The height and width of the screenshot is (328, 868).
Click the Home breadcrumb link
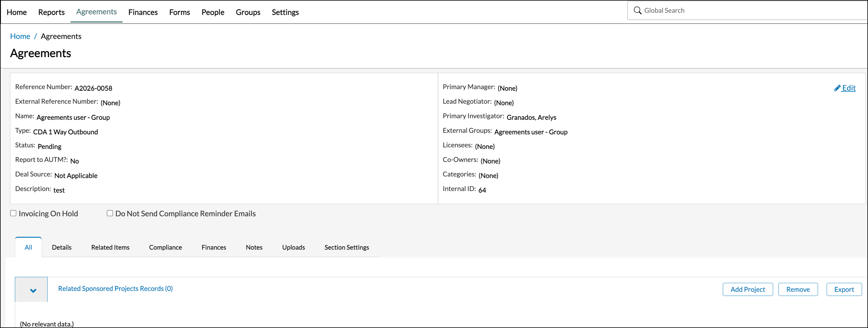pos(20,36)
